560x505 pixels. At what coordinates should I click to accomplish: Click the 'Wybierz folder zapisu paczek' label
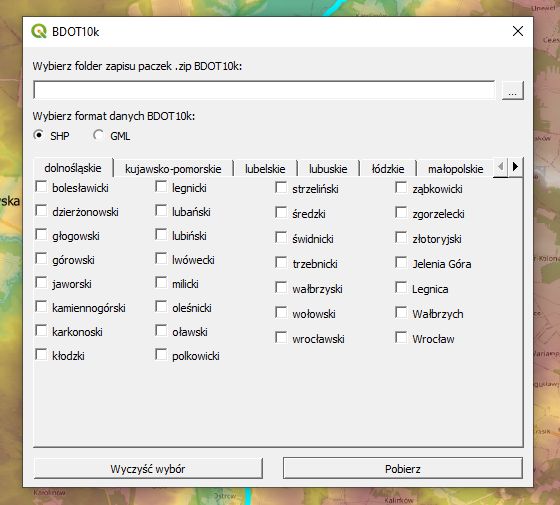[x=137, y=66]
